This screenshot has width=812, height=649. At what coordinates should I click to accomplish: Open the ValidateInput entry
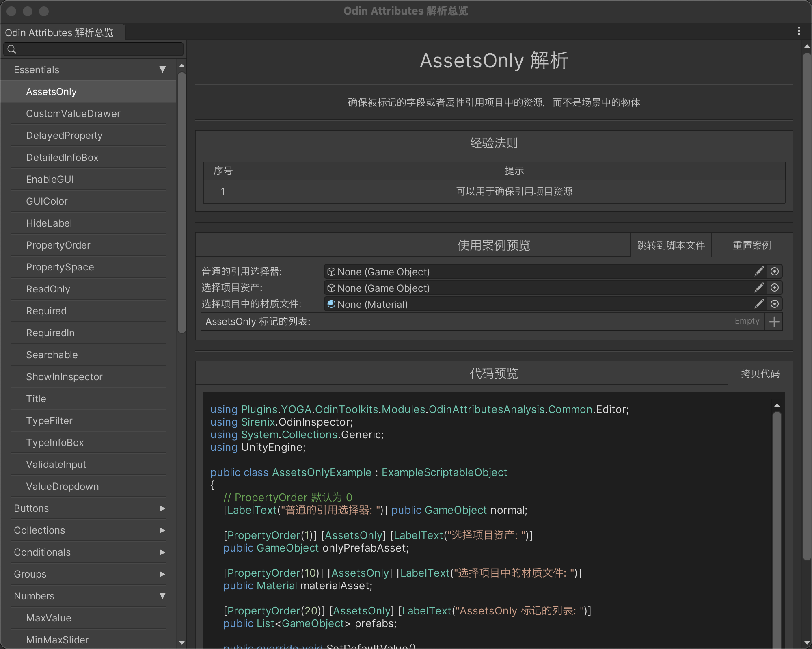[89, 464]
